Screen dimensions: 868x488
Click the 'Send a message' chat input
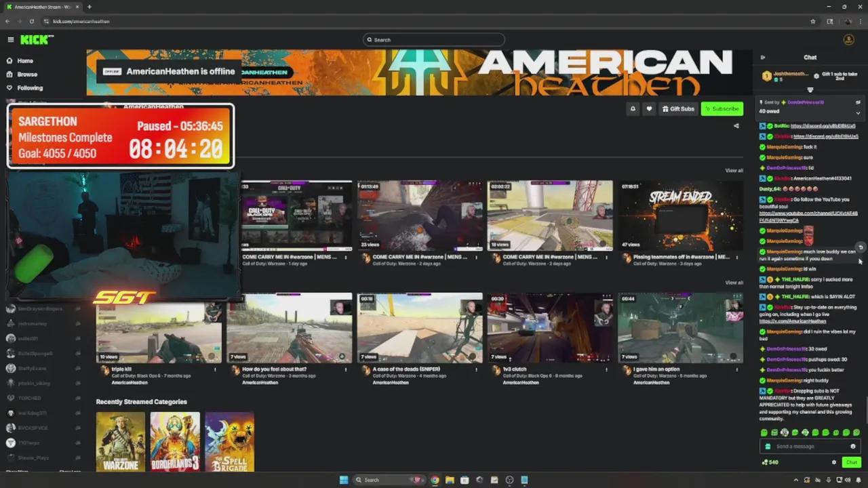(810, 447)
